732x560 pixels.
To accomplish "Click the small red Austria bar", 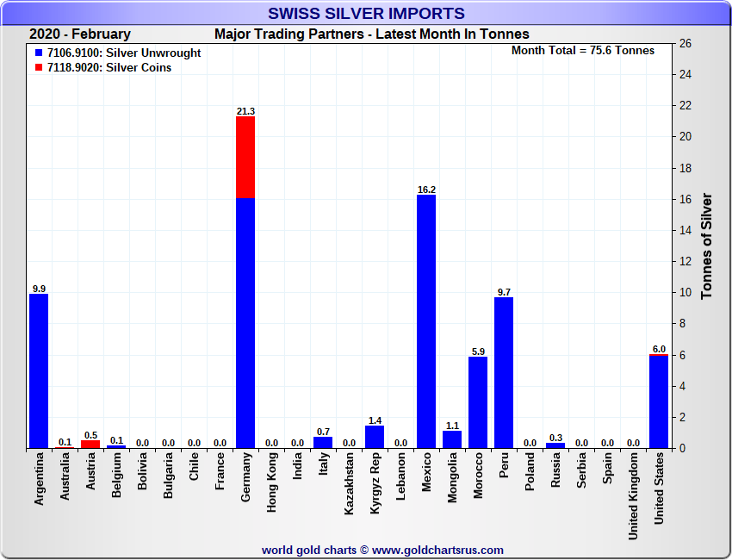I will pyautogui.click(x=90, y=444).
